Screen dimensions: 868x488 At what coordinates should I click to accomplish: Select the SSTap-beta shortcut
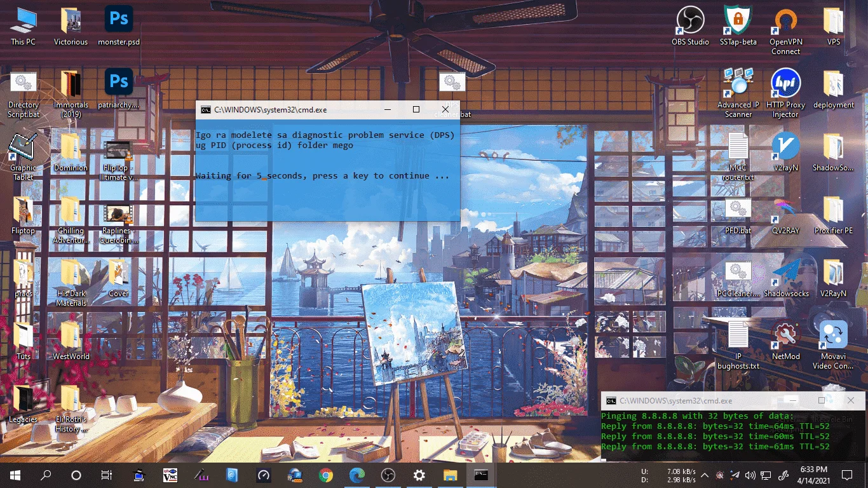click(x=738, y=27)
